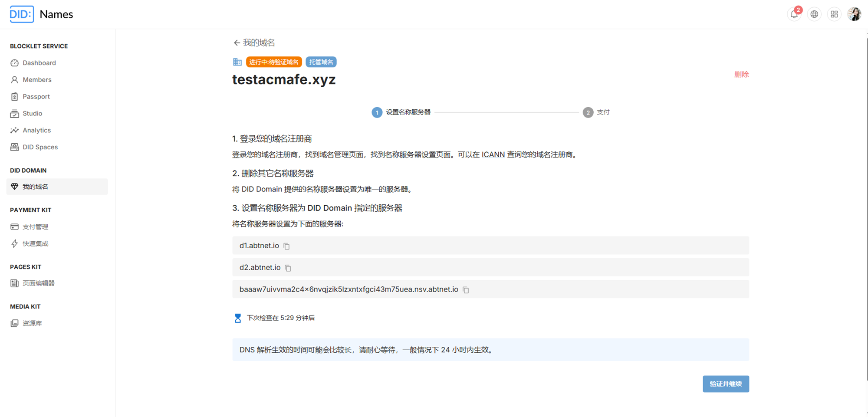This screenshot has width=868, height=417.
Task: Open the notifications bell
Action: pos(794,14)
